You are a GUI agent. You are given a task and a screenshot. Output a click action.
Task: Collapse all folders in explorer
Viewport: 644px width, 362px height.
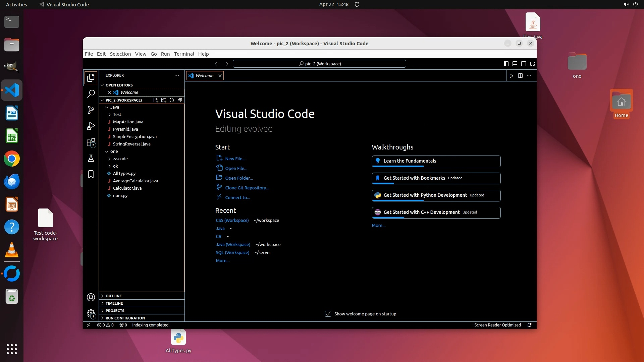[180, 100]
